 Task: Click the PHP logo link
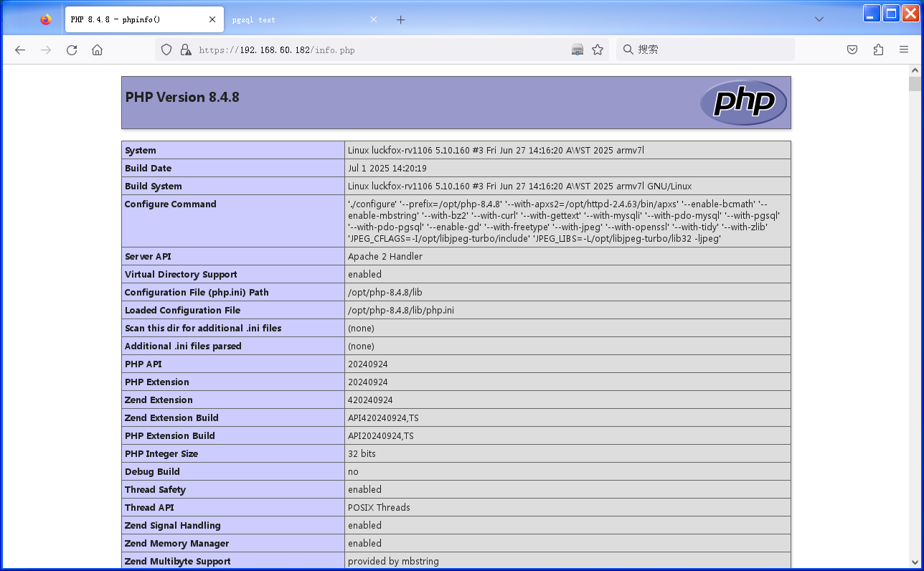click(743, 103)
